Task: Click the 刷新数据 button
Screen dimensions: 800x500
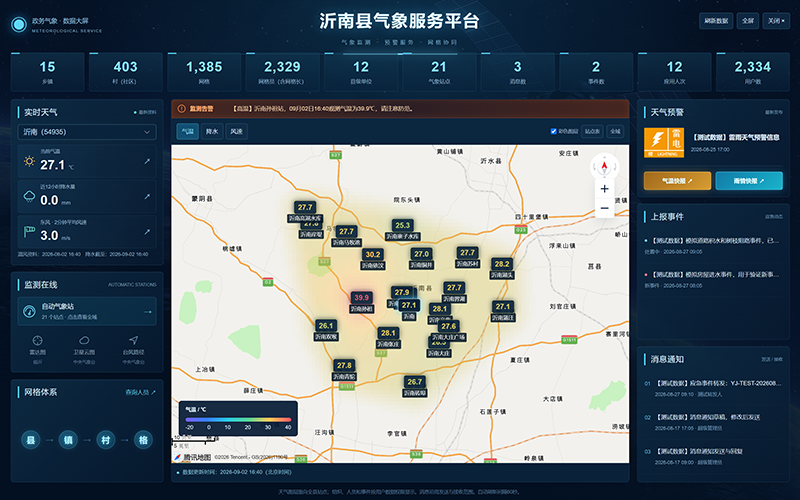Action: coord(716,21)
